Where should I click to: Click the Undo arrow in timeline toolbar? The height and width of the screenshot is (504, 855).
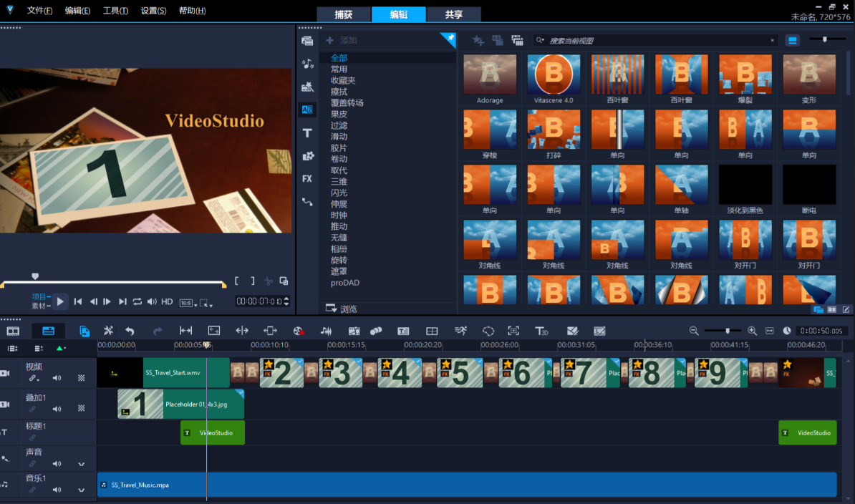click(130, 331)
